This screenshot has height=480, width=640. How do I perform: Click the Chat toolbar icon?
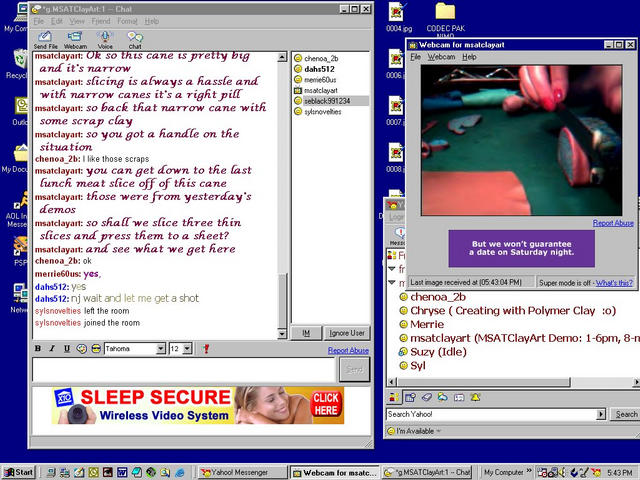click(135, 40)
